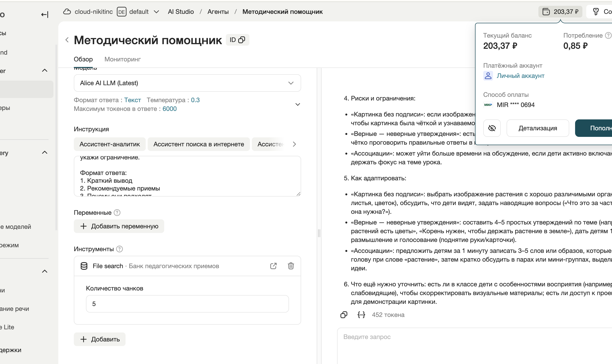Go to AI Studio breadcrumb

pos(181,12)
